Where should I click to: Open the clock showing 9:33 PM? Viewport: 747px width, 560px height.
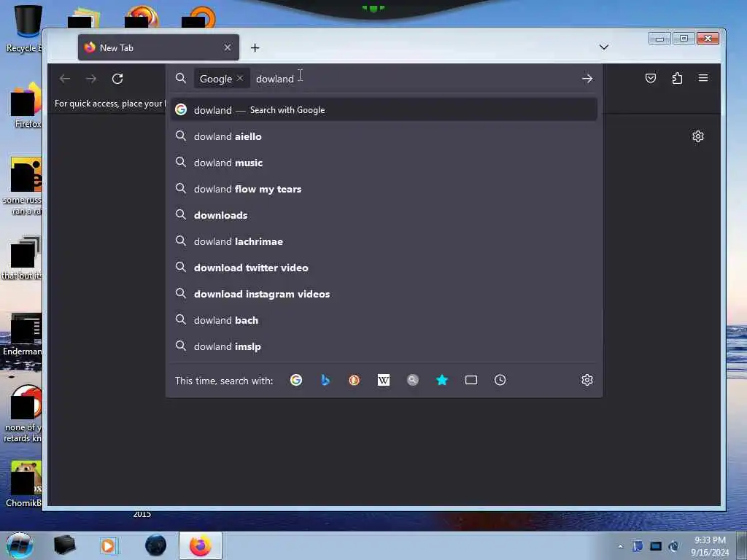tap(710, 546)
